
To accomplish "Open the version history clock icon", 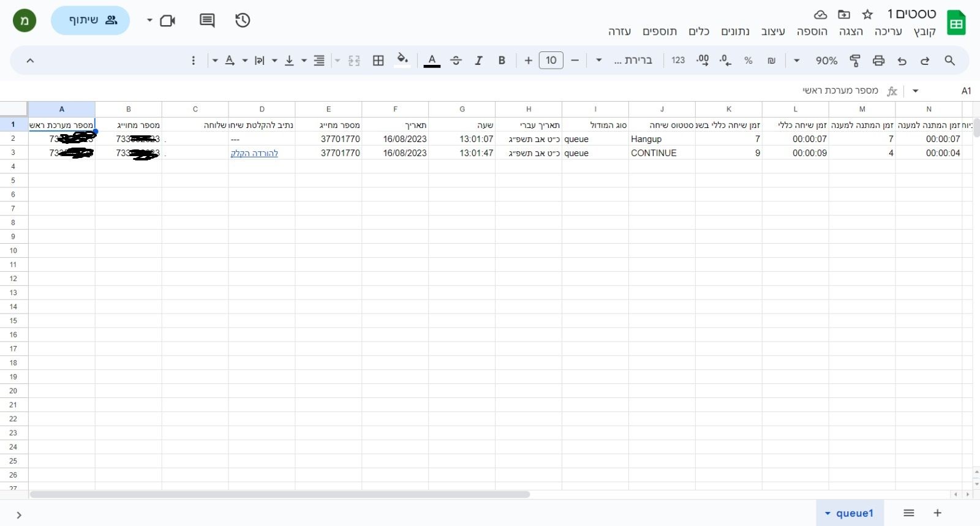I will [x=243, y=20].
